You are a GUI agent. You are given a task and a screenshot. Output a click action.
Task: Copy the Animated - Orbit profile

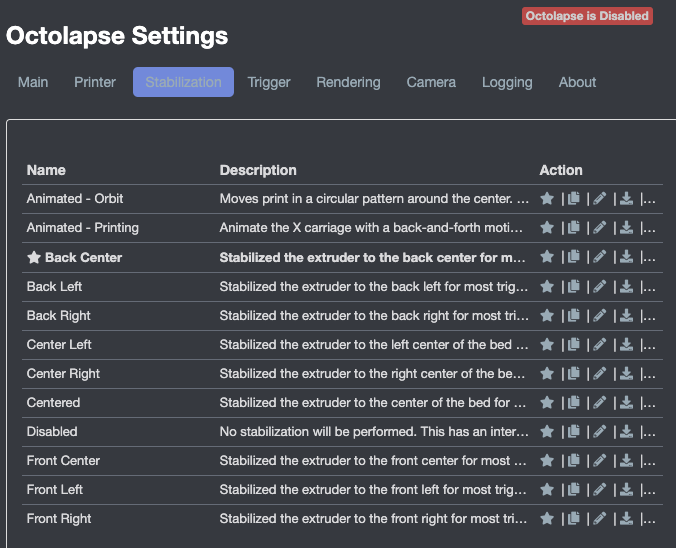tap(574, 199)
